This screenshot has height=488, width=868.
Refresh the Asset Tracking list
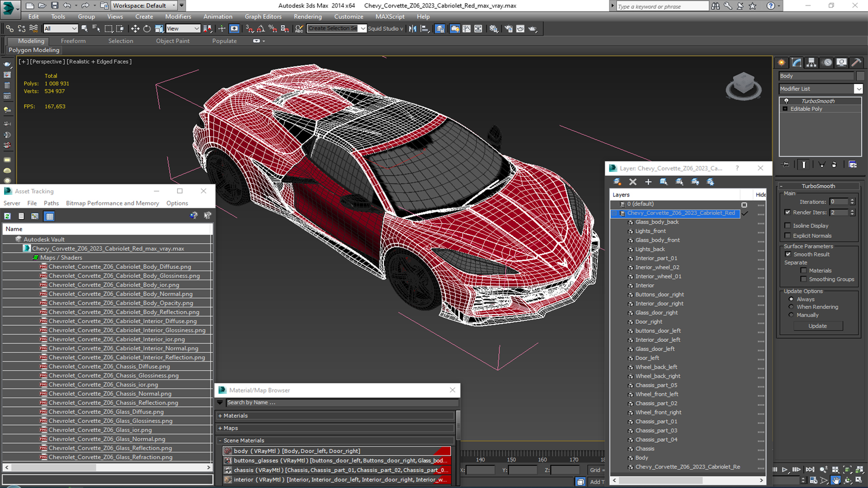click(x=8, y=216)
